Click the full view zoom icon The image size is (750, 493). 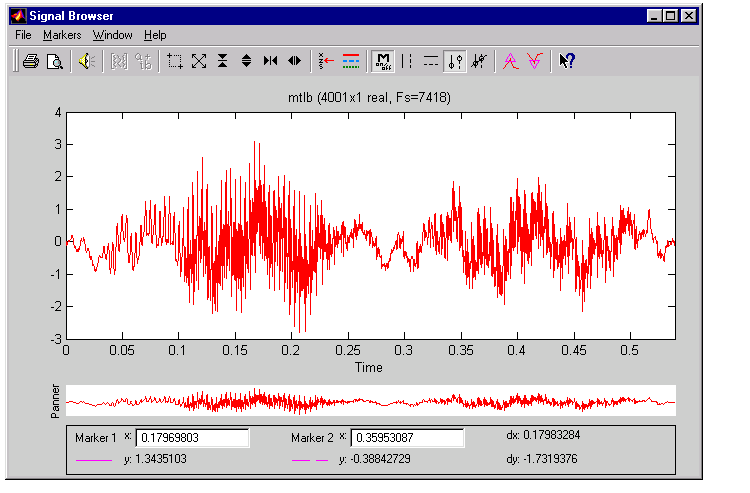199,61
